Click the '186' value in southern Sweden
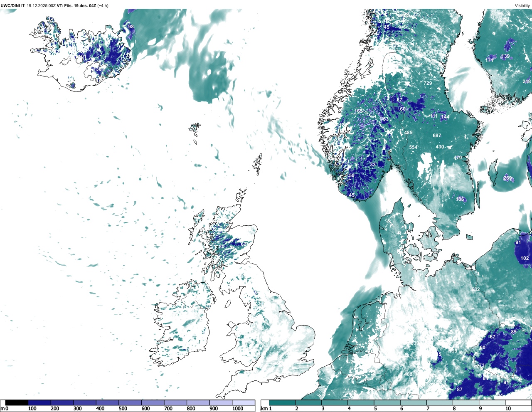The width and height of the screenshot is (532, 412). coord(460,200)
